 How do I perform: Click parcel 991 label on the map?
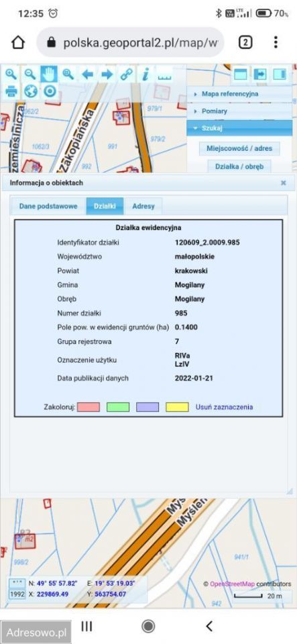pos(113,146)
